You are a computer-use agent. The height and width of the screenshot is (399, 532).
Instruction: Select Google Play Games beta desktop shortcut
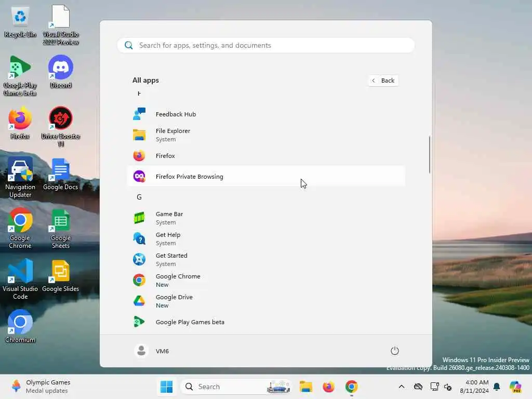(x=20, y=76)
